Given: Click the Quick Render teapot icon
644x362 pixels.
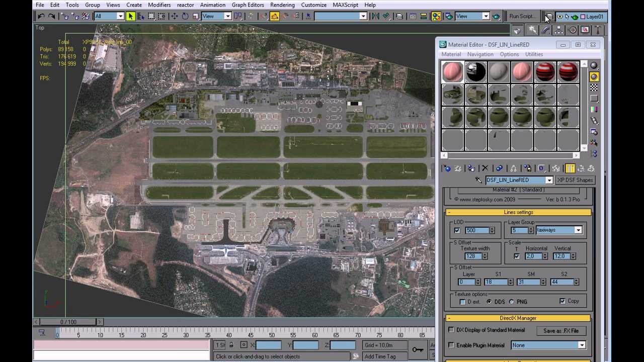Looking at the screenshot, I should [x=496, y=17].
